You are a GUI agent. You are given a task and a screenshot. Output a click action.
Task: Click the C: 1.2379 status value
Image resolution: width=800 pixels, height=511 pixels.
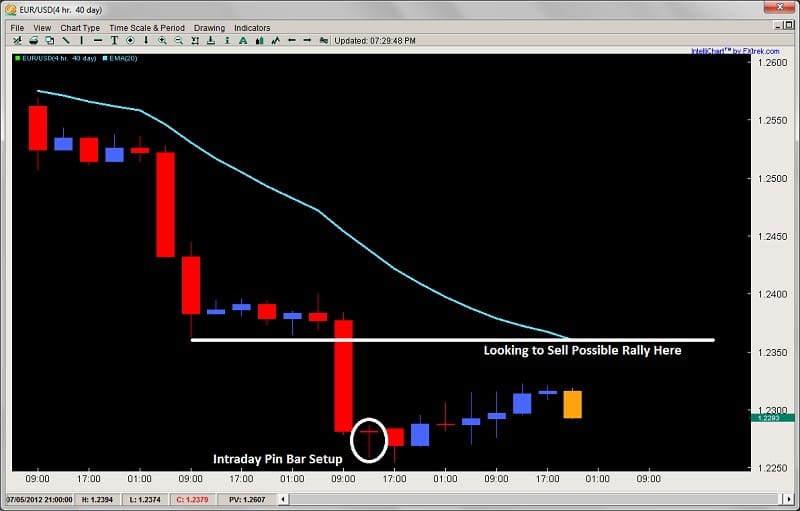(x=192, y=500)
